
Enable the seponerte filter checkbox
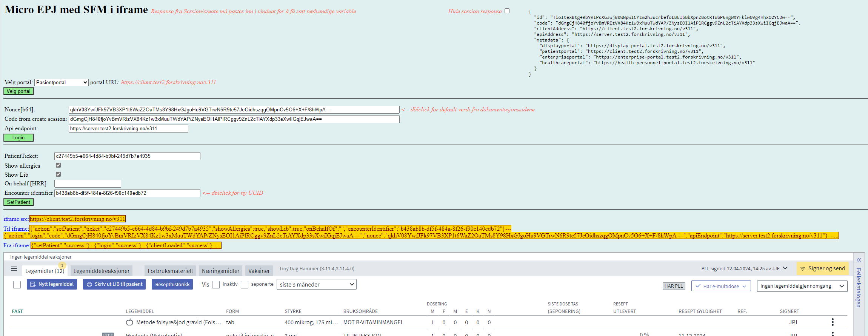coord(245,285)
